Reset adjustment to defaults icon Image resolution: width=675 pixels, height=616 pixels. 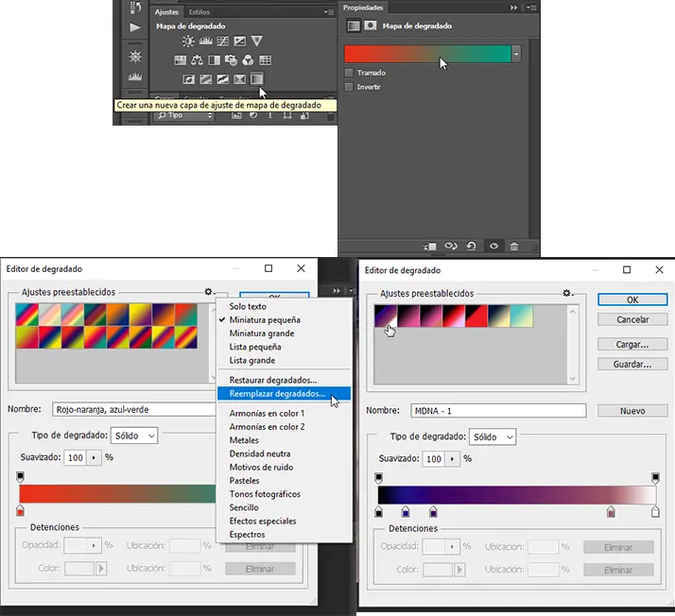point(472,246)
